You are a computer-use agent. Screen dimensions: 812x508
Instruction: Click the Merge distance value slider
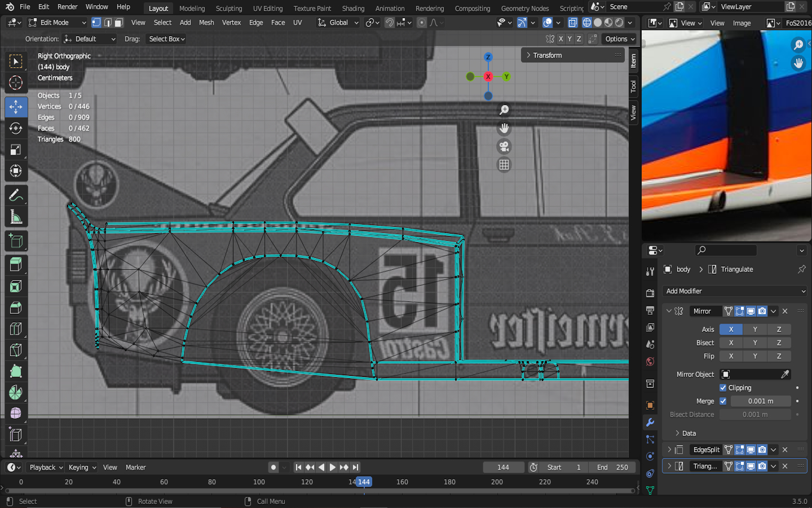click(x=760, y=401)
